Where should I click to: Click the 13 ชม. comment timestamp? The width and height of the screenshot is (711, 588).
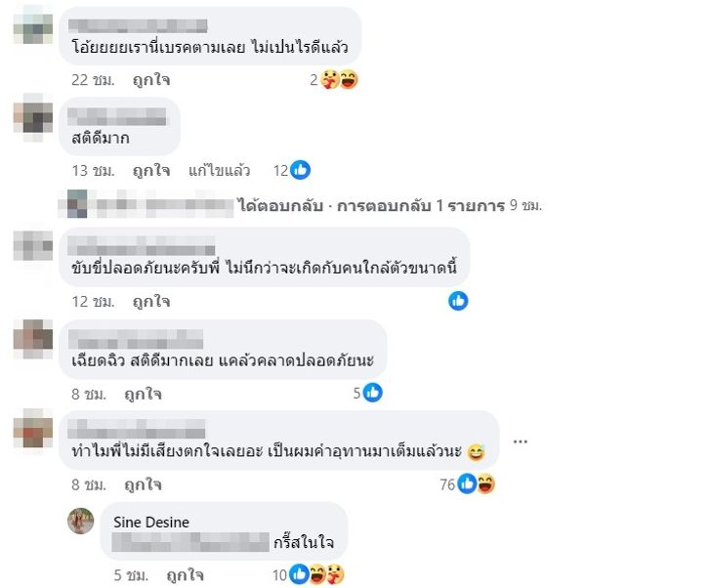pyautogui.click(x=93, y=171)
